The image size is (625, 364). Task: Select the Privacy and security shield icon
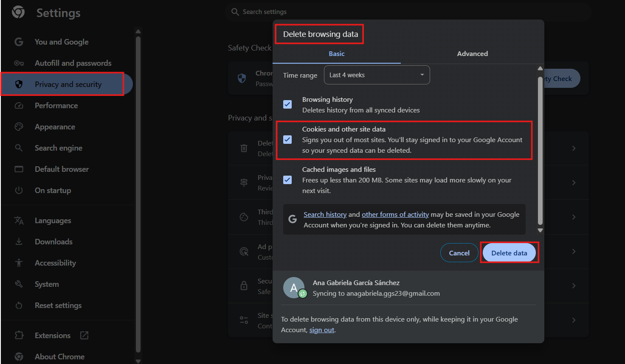pos(19,84)
